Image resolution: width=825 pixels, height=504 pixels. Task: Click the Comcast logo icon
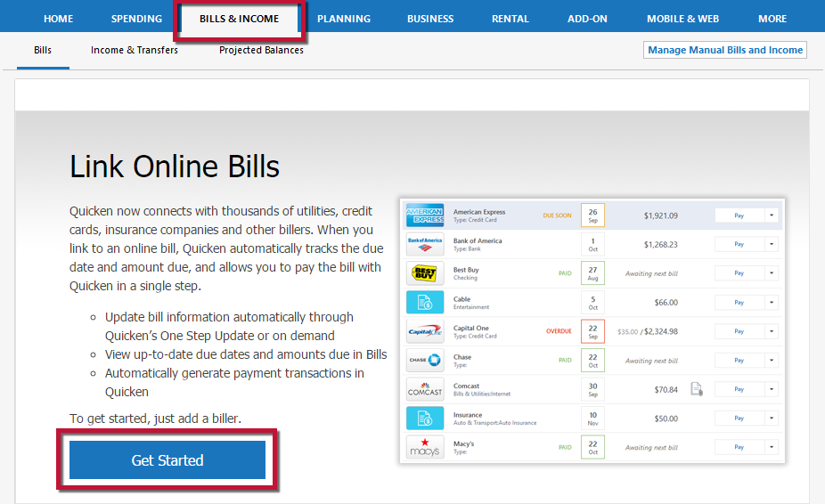425,389
